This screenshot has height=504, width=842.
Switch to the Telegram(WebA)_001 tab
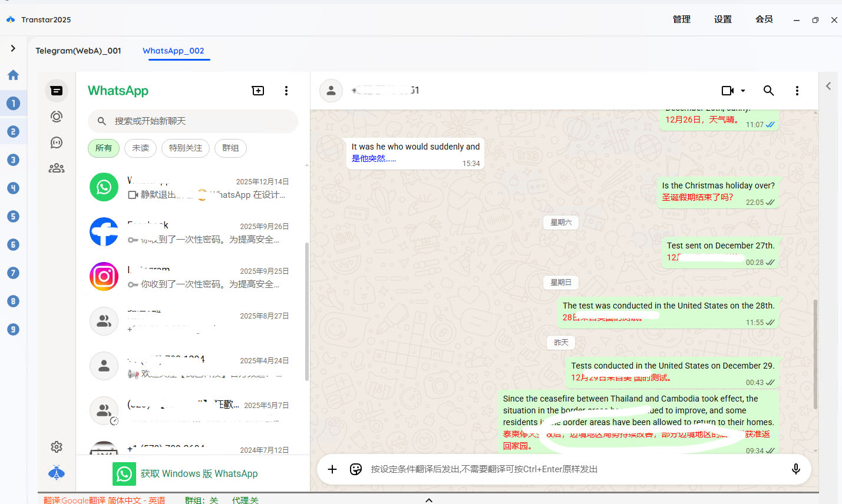[78, 51]
